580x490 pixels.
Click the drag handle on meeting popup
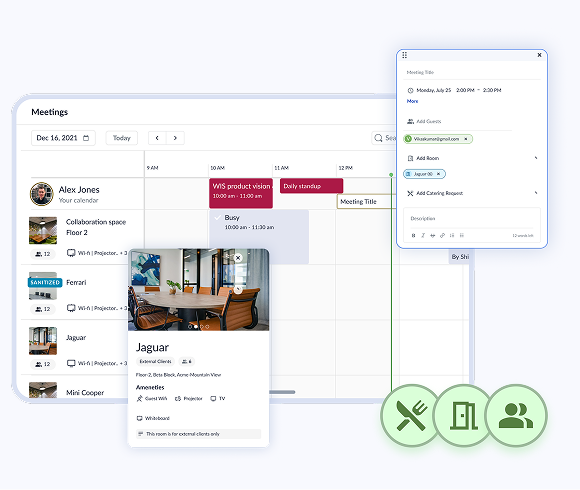405,55
